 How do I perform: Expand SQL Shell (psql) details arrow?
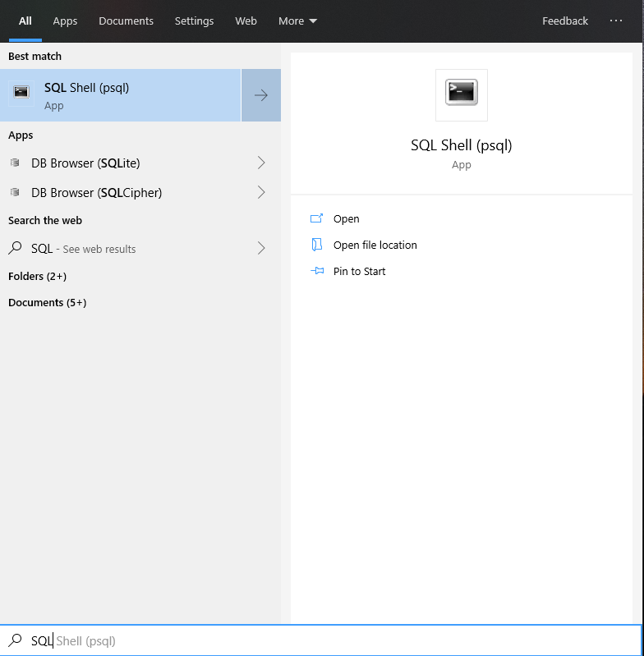[261, 95]
